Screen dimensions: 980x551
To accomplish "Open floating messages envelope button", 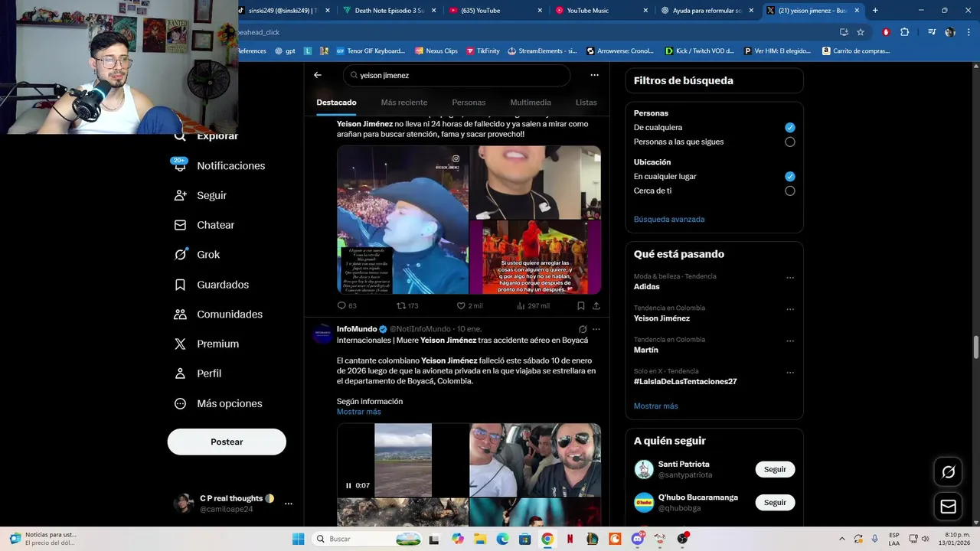I will click(948, 507).
